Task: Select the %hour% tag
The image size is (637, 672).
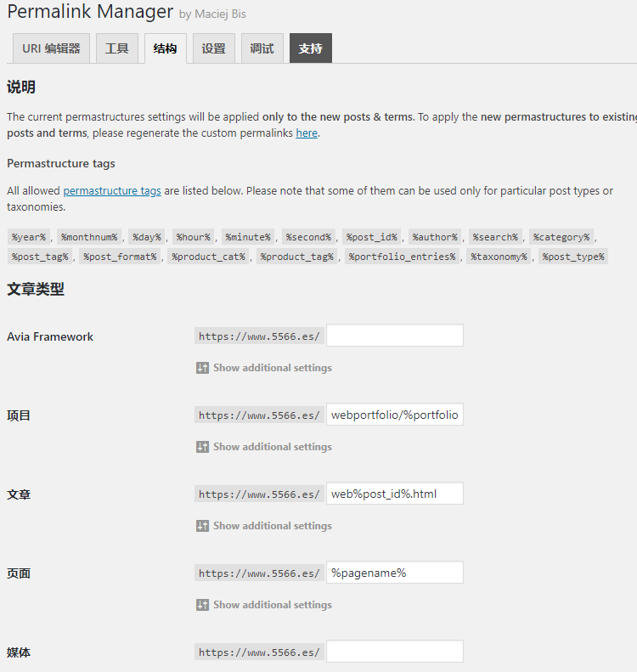Action: (x=194, y=237)
